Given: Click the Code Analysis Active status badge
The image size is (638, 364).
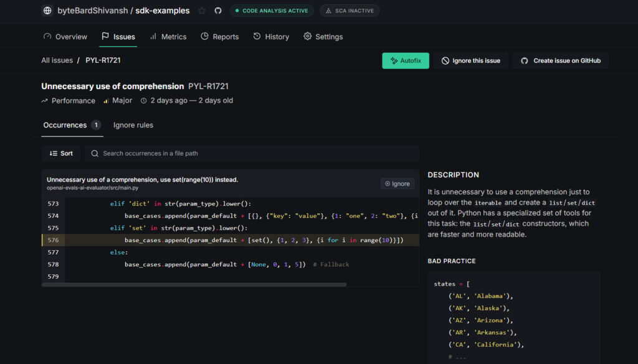Looking at the screenshot, I should tap(271, 11).
